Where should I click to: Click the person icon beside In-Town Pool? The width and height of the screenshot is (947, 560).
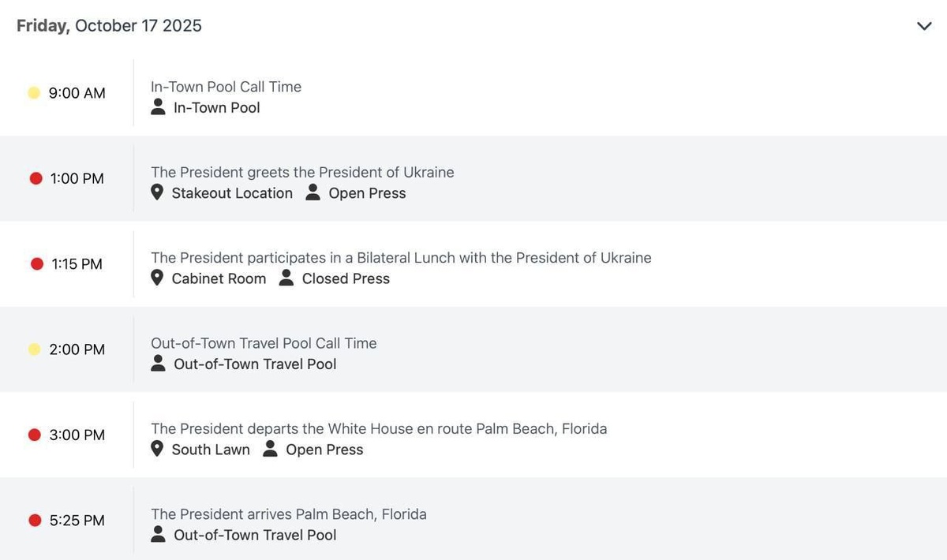158,107
